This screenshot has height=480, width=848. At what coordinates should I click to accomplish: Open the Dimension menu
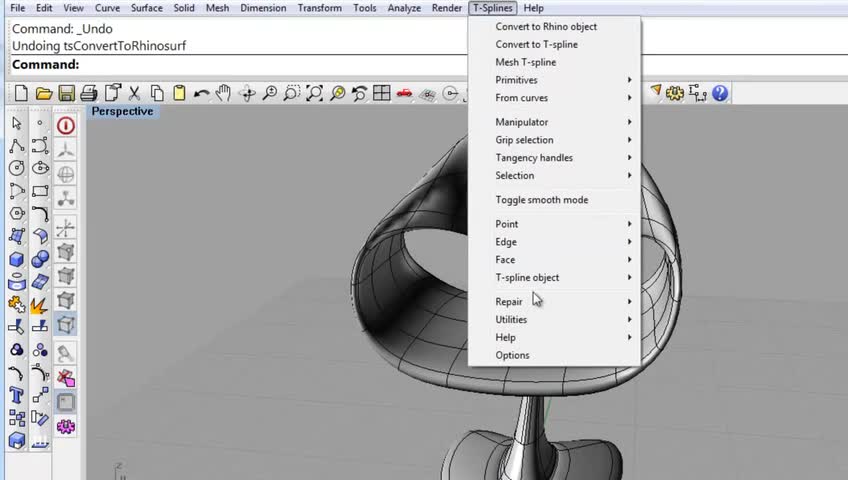pyautogui.click(x=263, y=8)
